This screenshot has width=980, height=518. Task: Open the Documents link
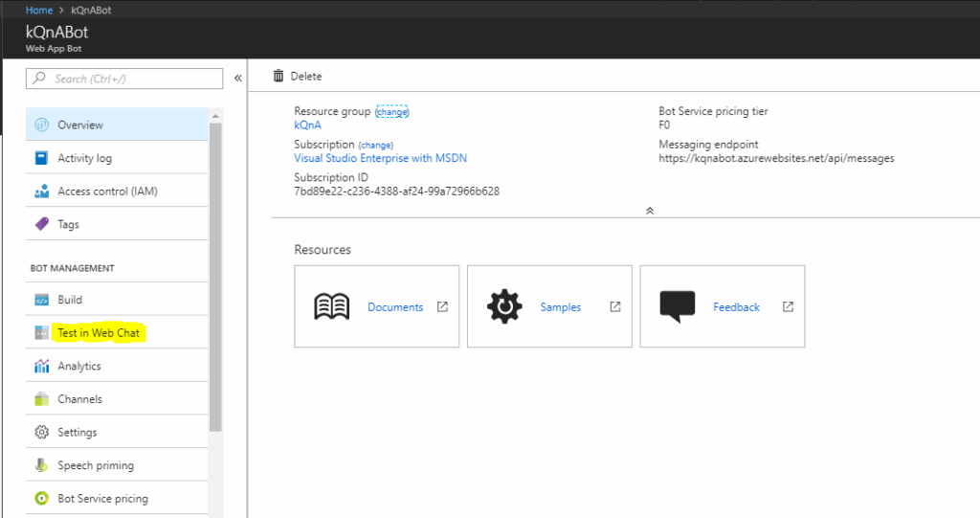(395, 307)
